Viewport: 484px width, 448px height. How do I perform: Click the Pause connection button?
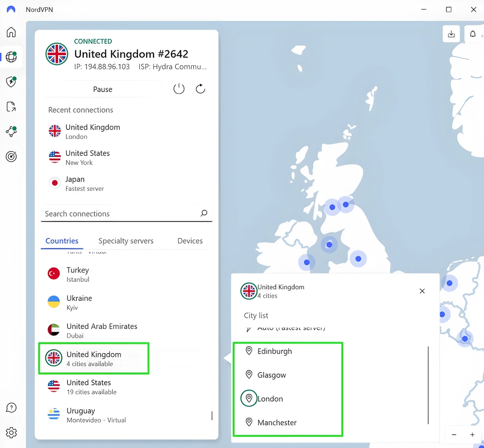pos(103,89)
